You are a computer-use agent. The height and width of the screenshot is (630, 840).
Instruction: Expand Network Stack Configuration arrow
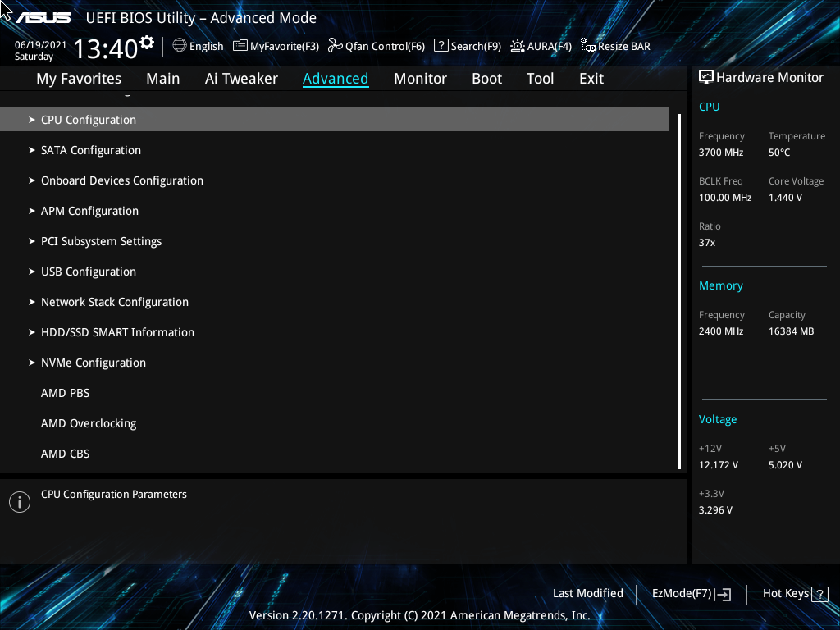pos(32,302)
